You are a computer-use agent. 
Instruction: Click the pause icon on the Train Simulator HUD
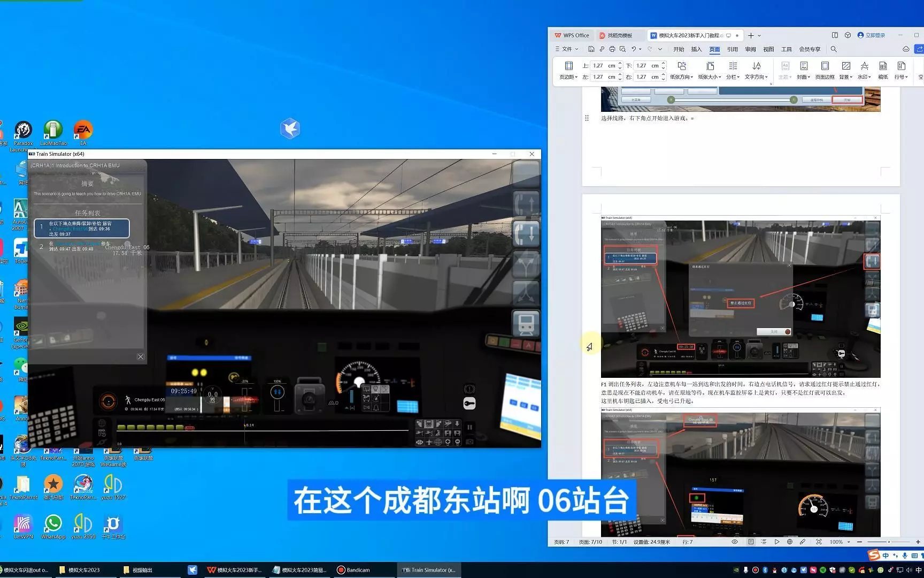pos(469,427)
